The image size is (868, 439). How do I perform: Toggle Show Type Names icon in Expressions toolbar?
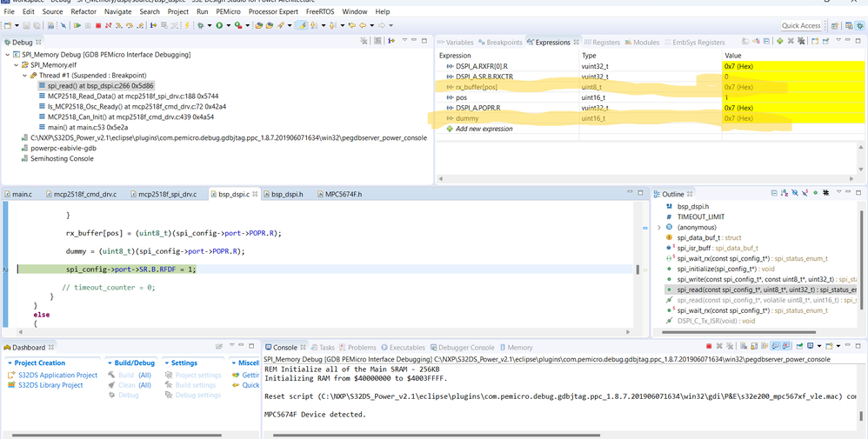point(745,42)
